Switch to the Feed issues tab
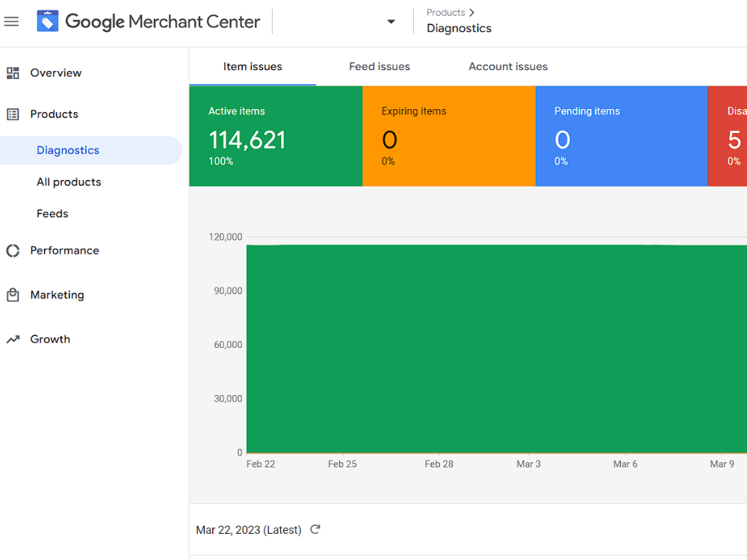The width and height of the screenshot is (747, 560). pyautogui.click(x=379, y=66)
